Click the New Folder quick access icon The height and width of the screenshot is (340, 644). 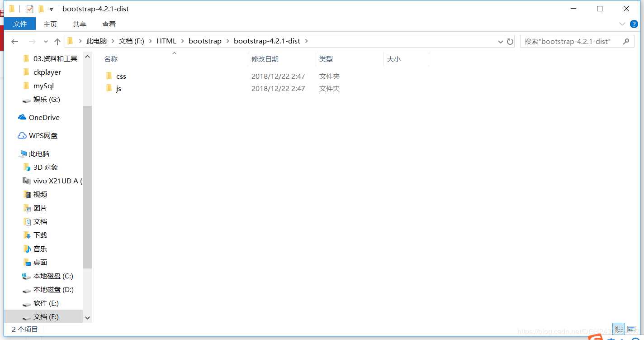[x=41, y=9]
